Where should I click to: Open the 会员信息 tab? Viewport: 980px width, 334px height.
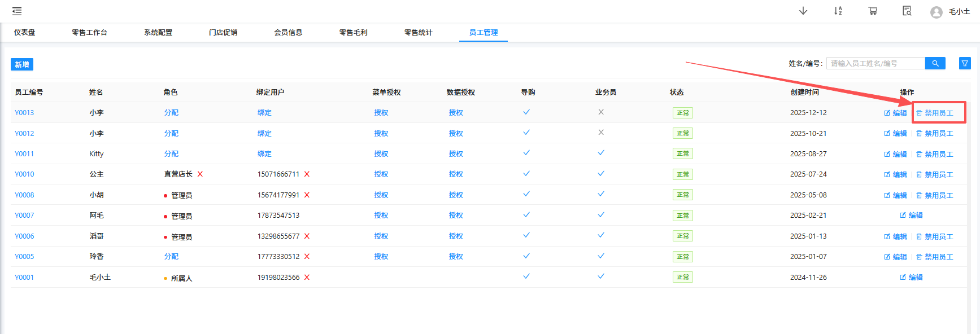click(288, 33)
